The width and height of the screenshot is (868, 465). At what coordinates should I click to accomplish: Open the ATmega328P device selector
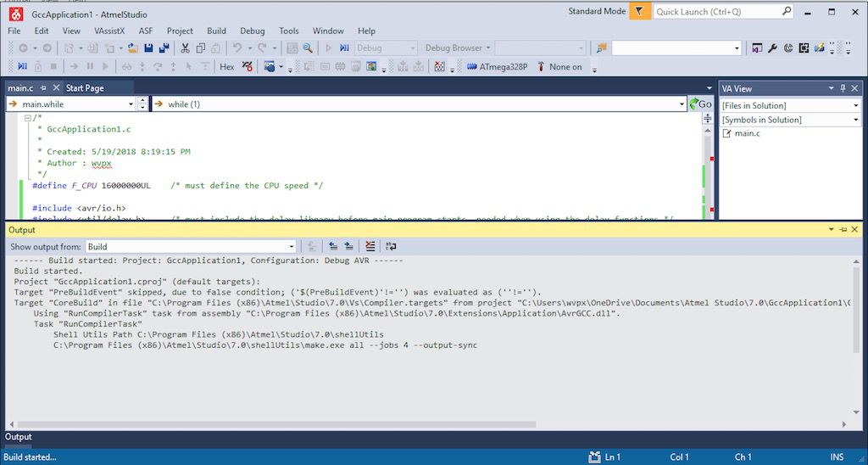click(497, 66)
